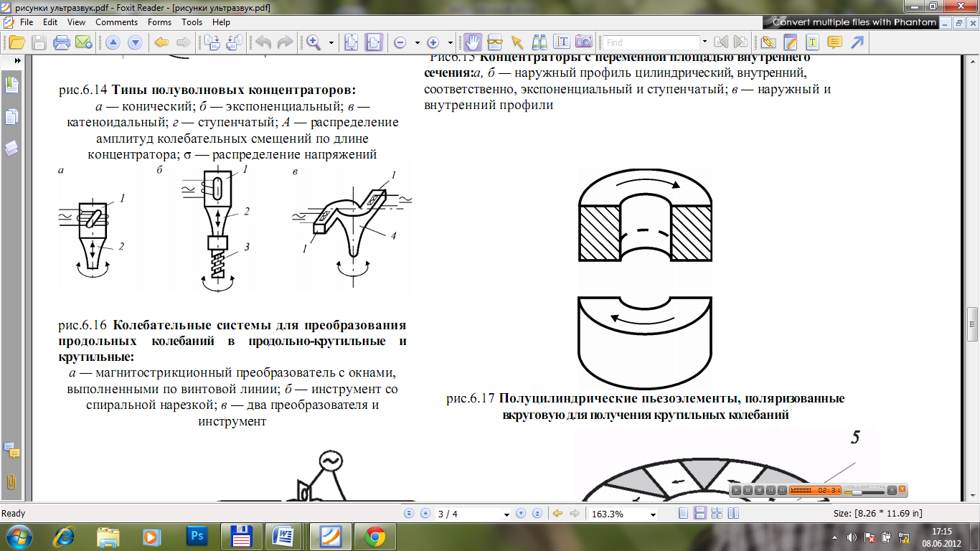Open the Edit menu

50,22
